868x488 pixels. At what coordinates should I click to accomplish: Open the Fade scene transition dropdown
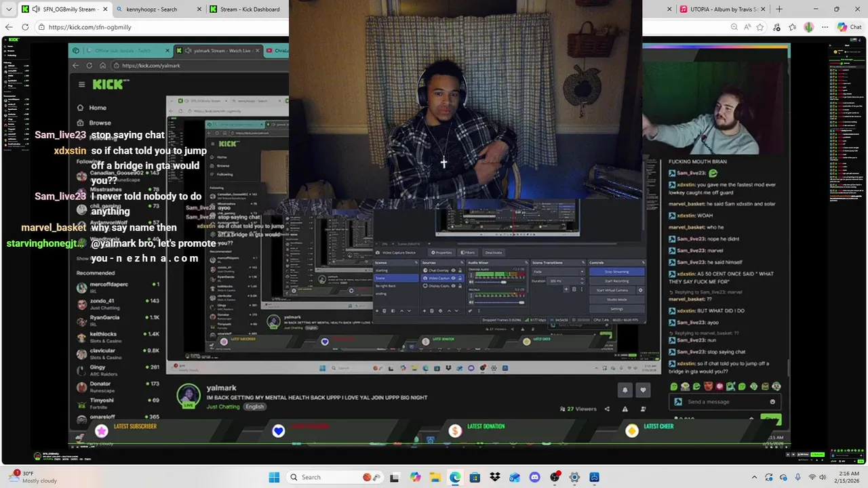coord(558,272)
